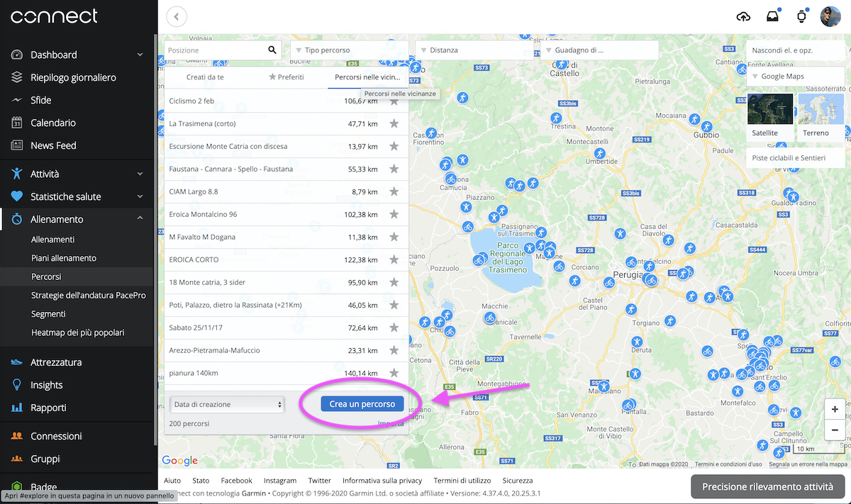Click the Rapporti chart icon

(x=18, y=408)
